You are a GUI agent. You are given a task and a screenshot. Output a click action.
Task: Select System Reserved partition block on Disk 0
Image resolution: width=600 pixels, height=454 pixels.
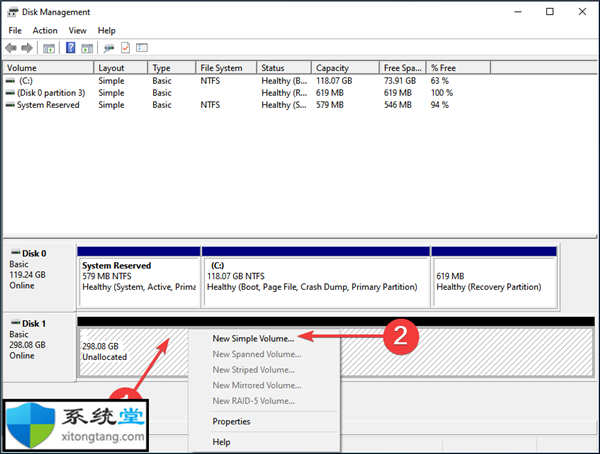pos(139,277)
